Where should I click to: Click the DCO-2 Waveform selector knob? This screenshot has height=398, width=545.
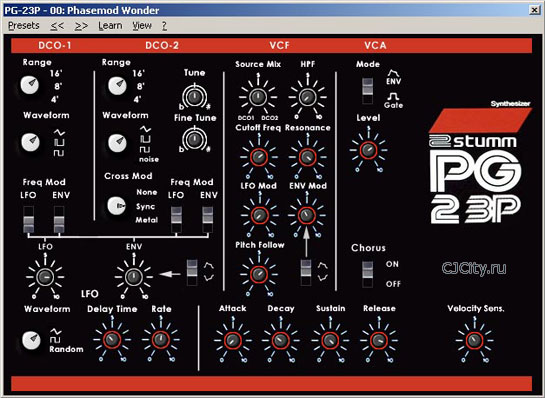point(117,143)
